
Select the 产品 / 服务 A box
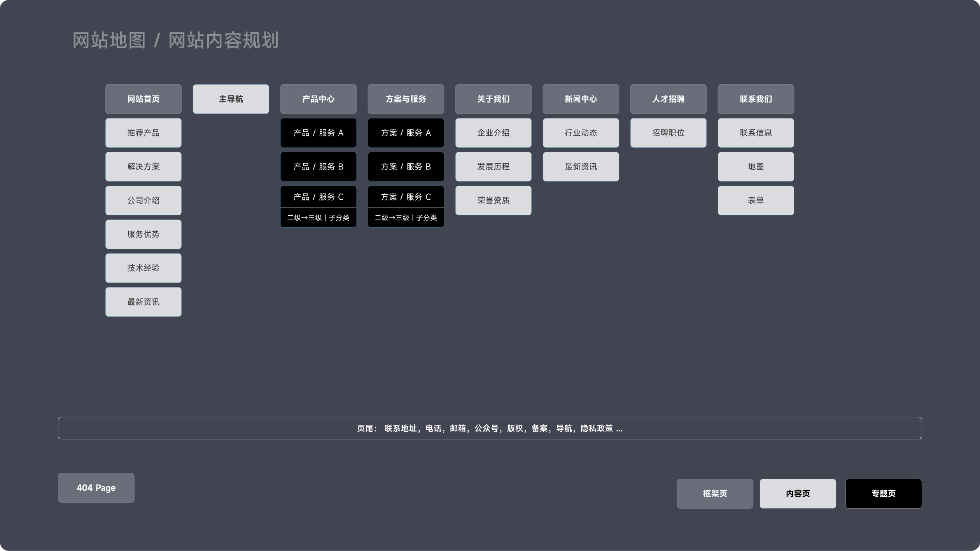(318, 133)
